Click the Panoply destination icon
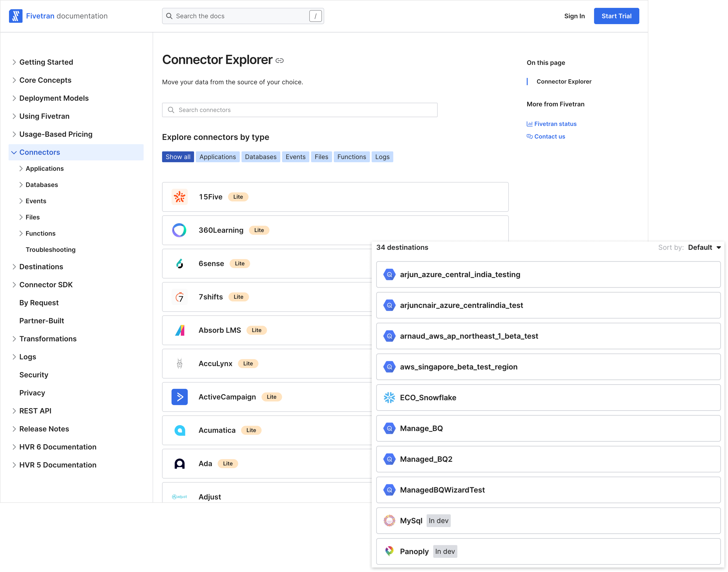The image size is (728, 572). point(389,551)
